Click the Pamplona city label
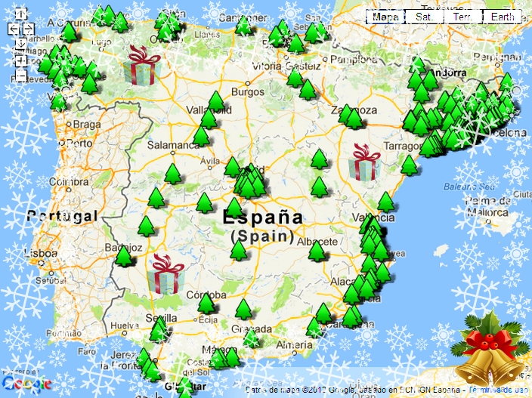532x398 pixels. click(354, 60)
